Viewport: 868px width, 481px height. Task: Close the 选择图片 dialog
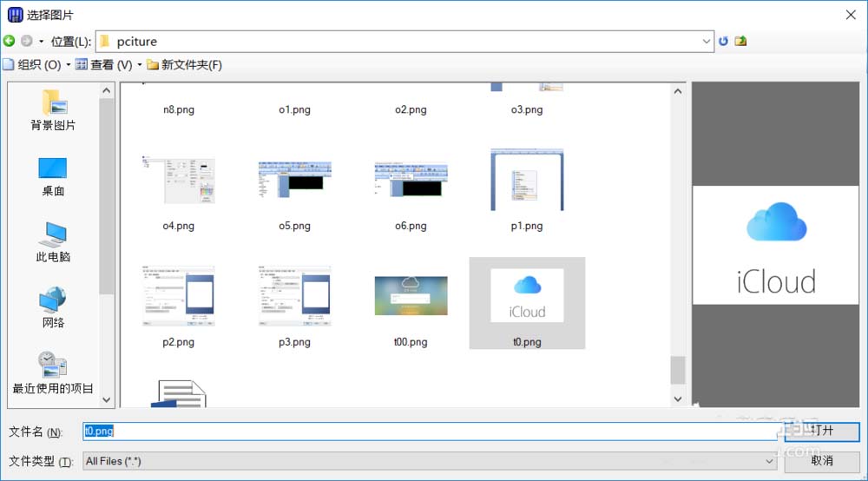851,15
